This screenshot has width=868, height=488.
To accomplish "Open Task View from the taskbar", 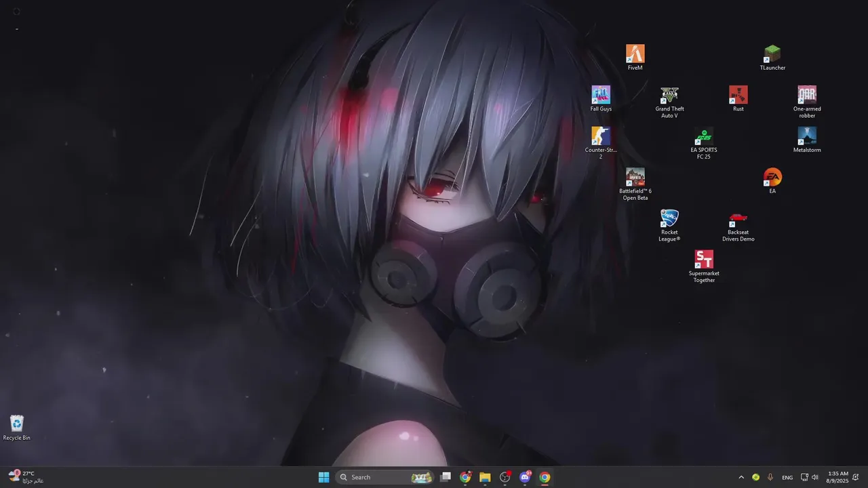I will [446, 477].
